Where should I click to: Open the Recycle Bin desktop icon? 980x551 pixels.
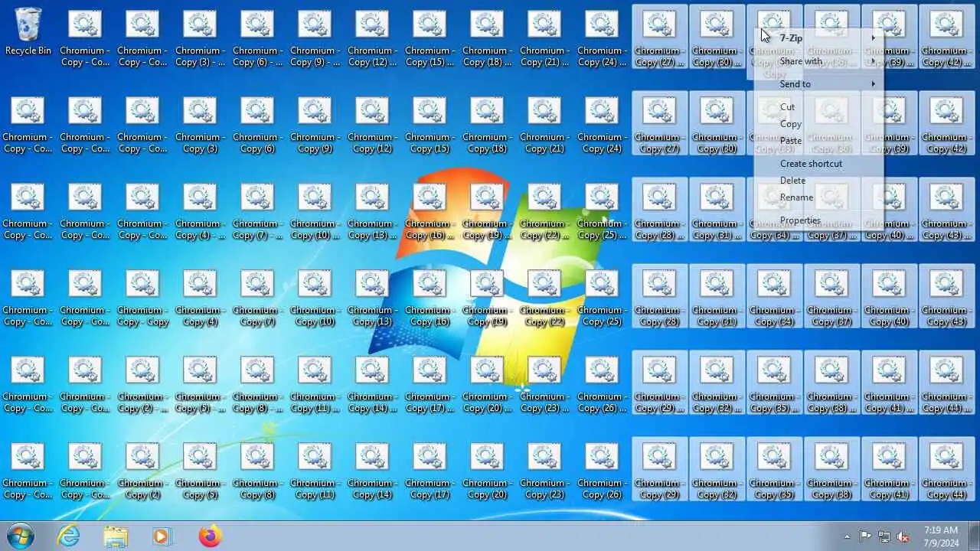pyautogui.click(x=28, y=33)
